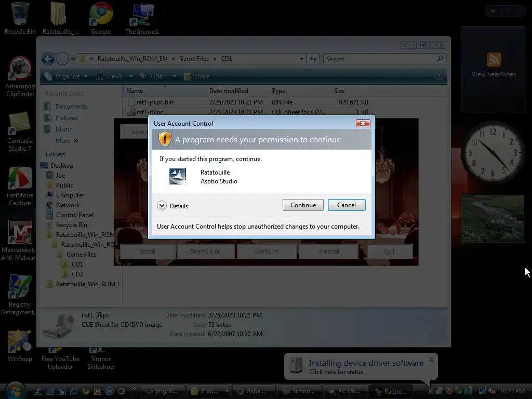532x399 pixels.
Task: Select Network in Folders tree
Action: tap(63, 205)
